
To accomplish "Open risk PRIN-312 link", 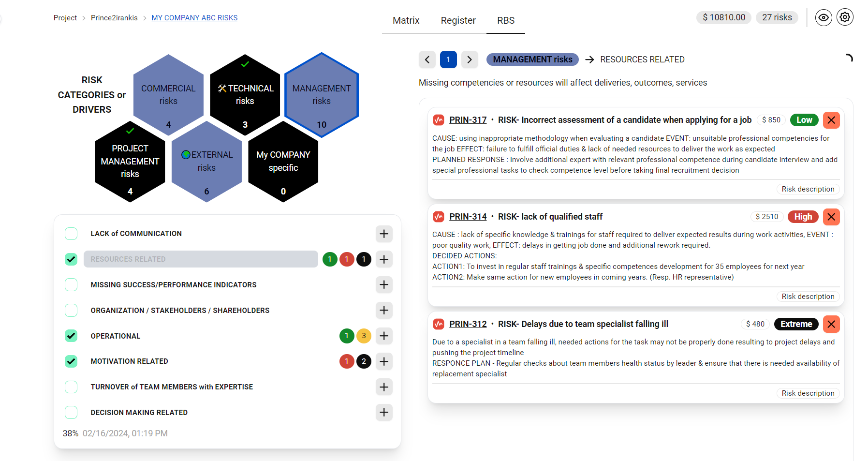I will point(468,324).
